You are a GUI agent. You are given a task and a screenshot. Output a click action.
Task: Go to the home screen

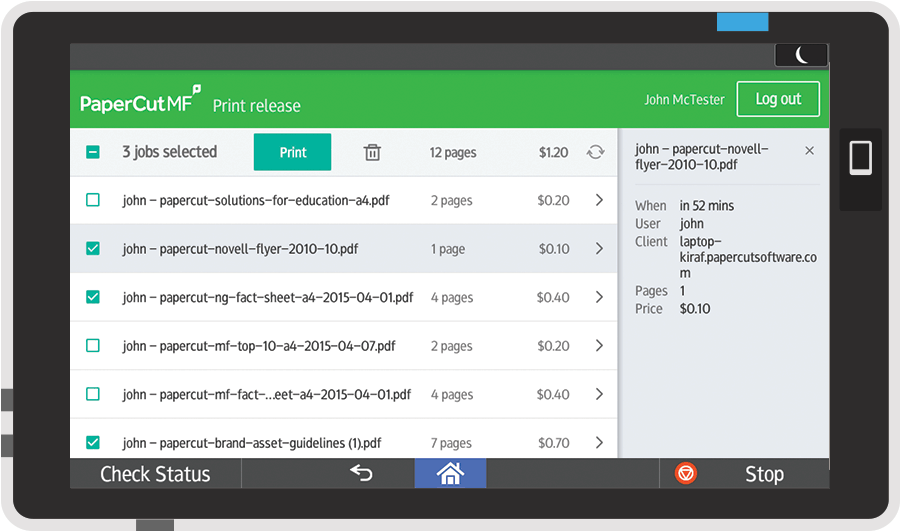450,474
